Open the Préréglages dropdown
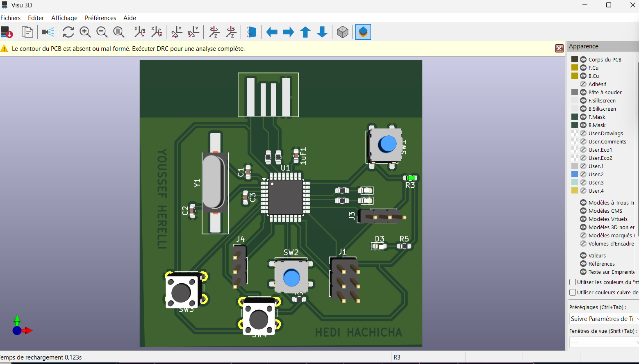The height and width of the screenshot is (364, 639). click(x=603, y=318)
